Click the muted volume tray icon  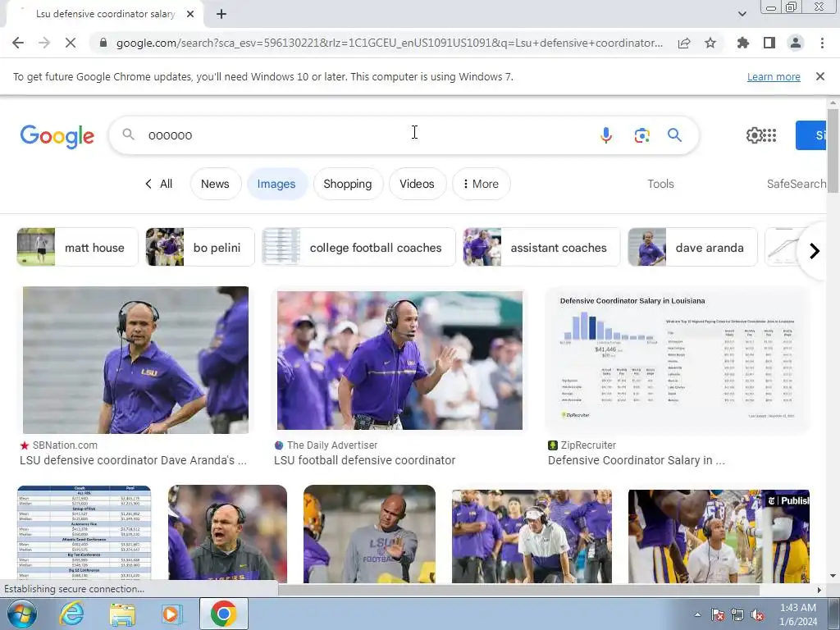[757, 615]
